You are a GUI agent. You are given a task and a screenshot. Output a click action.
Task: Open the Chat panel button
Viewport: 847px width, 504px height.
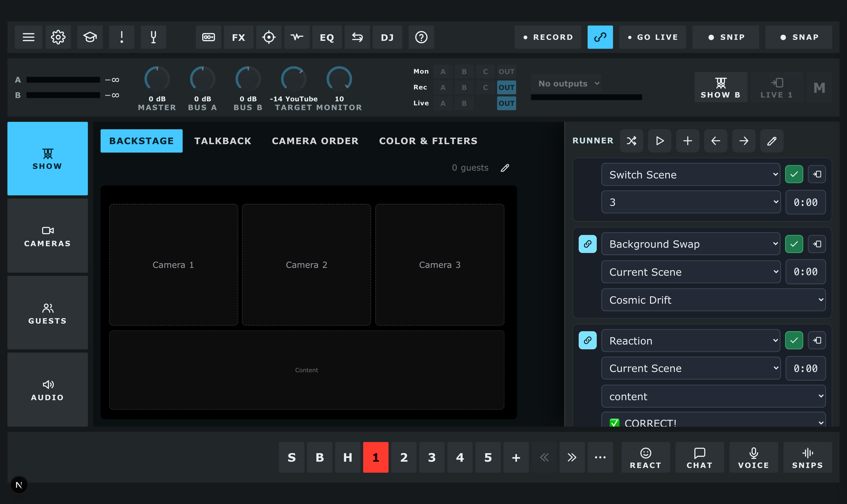tap(700, 457)
